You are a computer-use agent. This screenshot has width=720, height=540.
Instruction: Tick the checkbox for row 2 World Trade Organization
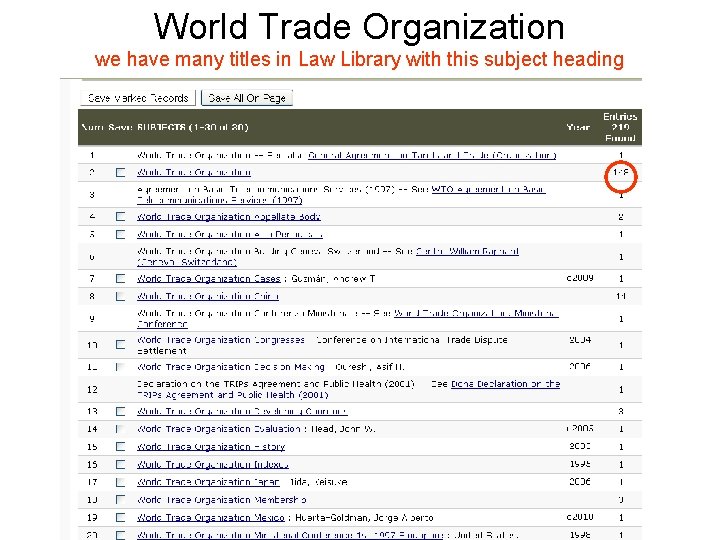(x=120, y=173)
